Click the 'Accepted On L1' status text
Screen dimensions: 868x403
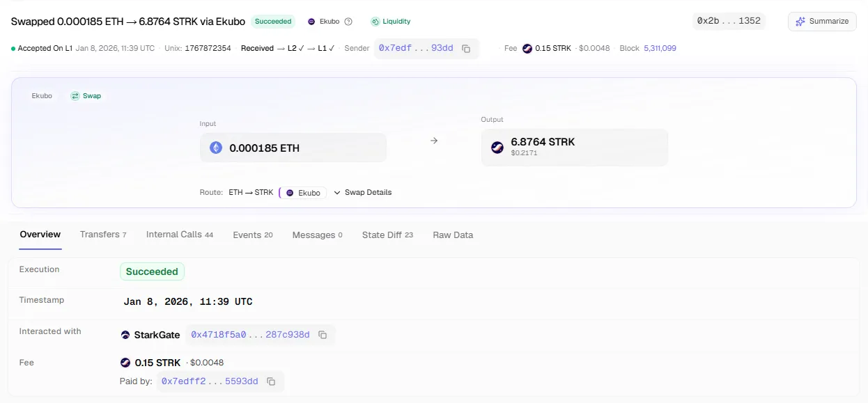coord(45,49)
